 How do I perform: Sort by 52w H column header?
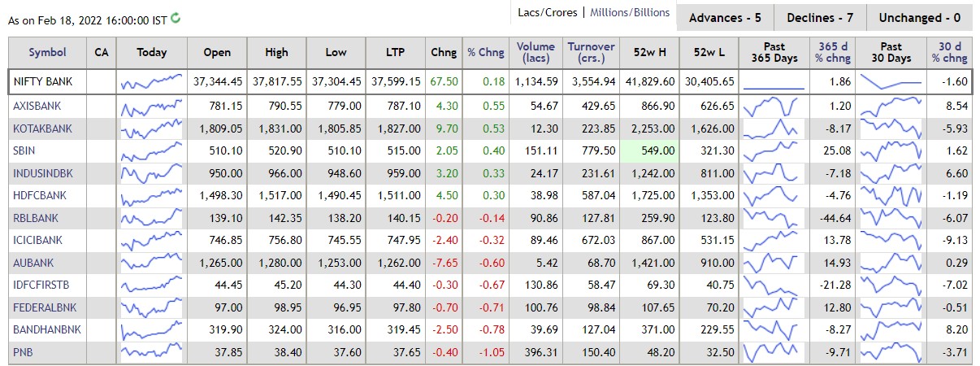click(649, 52)
